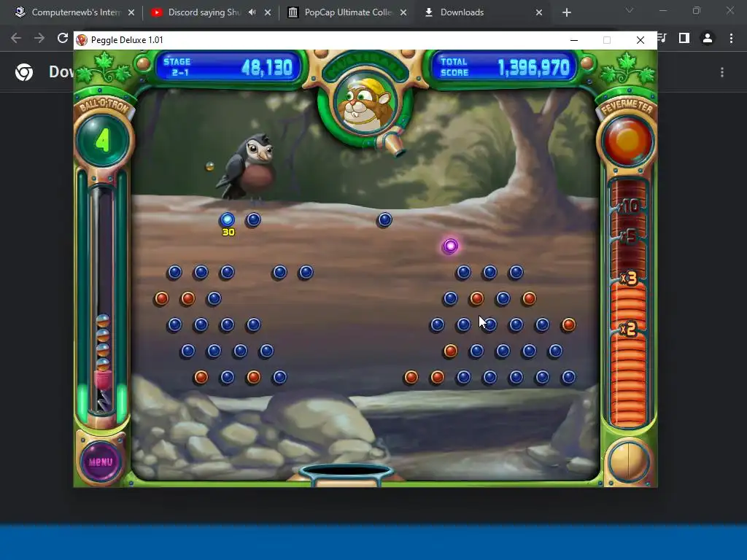The height and width of the screenshot is (560, 747).
Task: Click the Chrome logo on Downloads page
Action: pyautogui.click(x=24, y=72)
